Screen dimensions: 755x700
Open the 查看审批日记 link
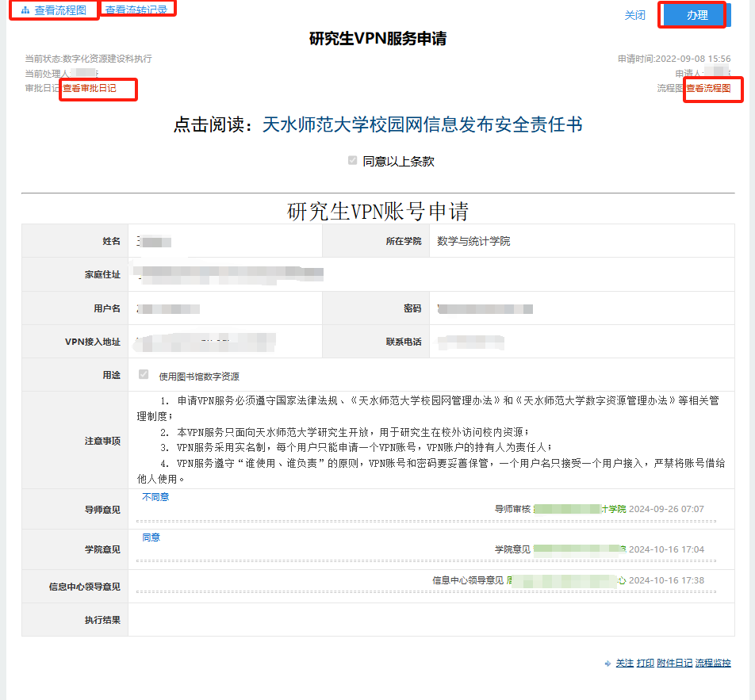point(90,88)
